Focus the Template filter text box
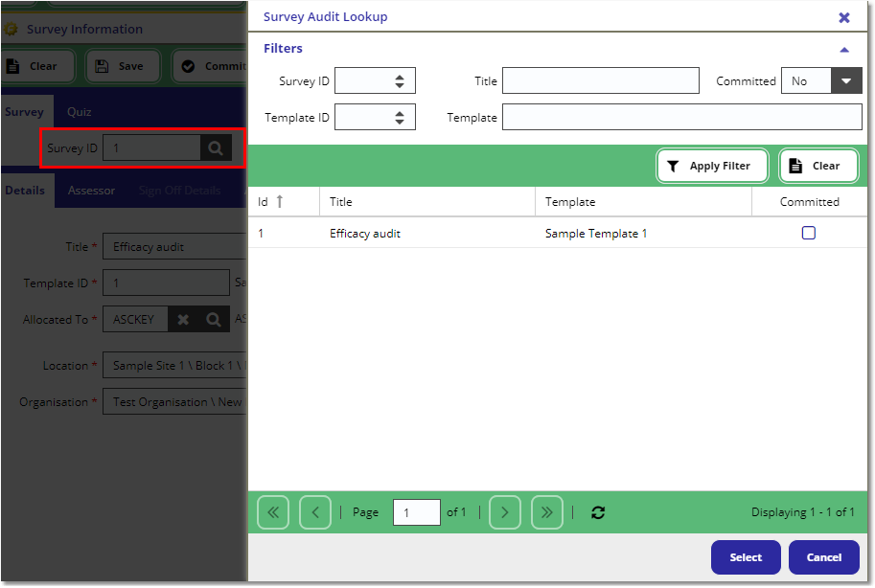Image resolution: width=875 pixels, height=588 pixels. coord(682,117)
